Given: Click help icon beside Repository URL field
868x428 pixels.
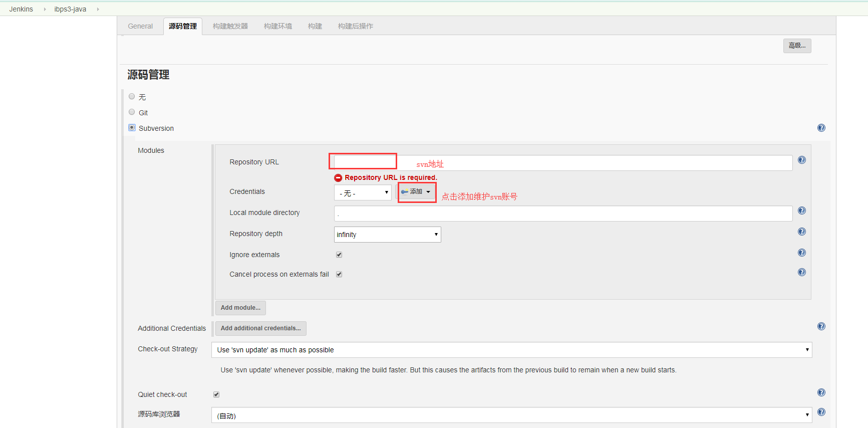Looking at the screenshot, I should point(801,160).
